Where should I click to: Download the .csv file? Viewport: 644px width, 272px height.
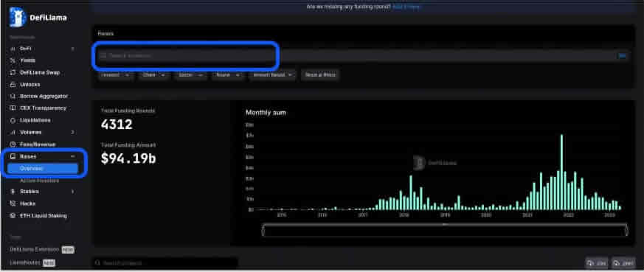[598, 263]
